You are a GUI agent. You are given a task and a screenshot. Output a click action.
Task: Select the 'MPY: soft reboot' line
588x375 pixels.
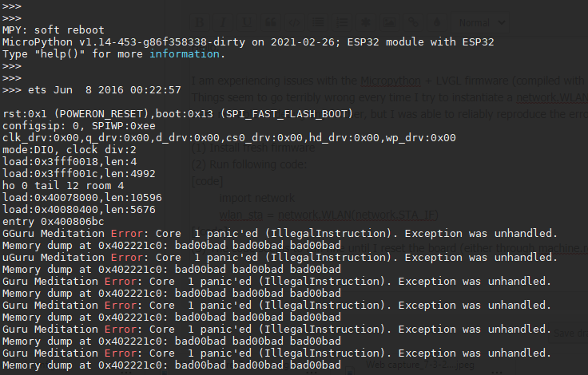54,30
